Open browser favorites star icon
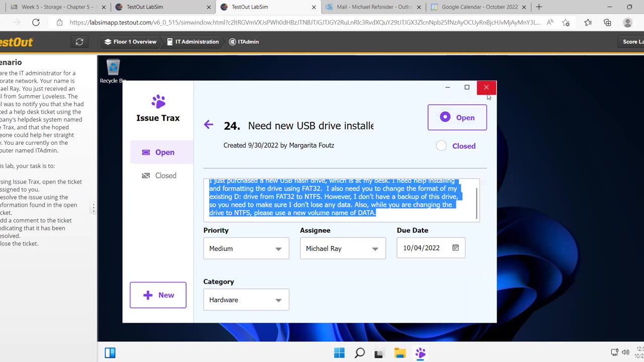Viewport: 644px width, 362px height. (x=588, y=23)
